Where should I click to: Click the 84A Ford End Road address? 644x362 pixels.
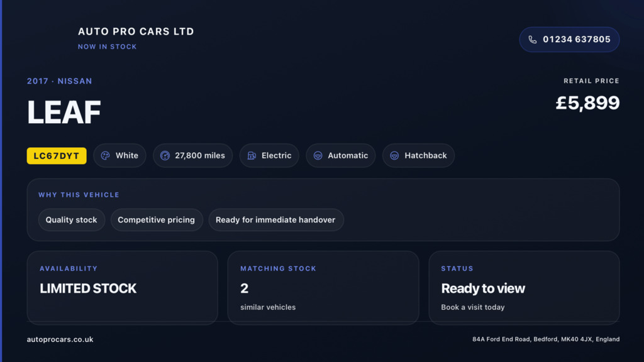click(x=546, y=339)
